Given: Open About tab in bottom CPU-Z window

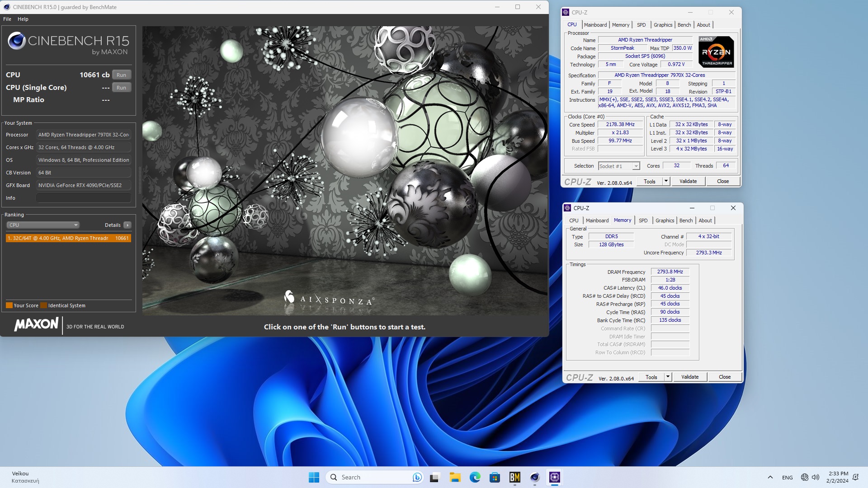Looking at the screenshot, I should (705, 221).
